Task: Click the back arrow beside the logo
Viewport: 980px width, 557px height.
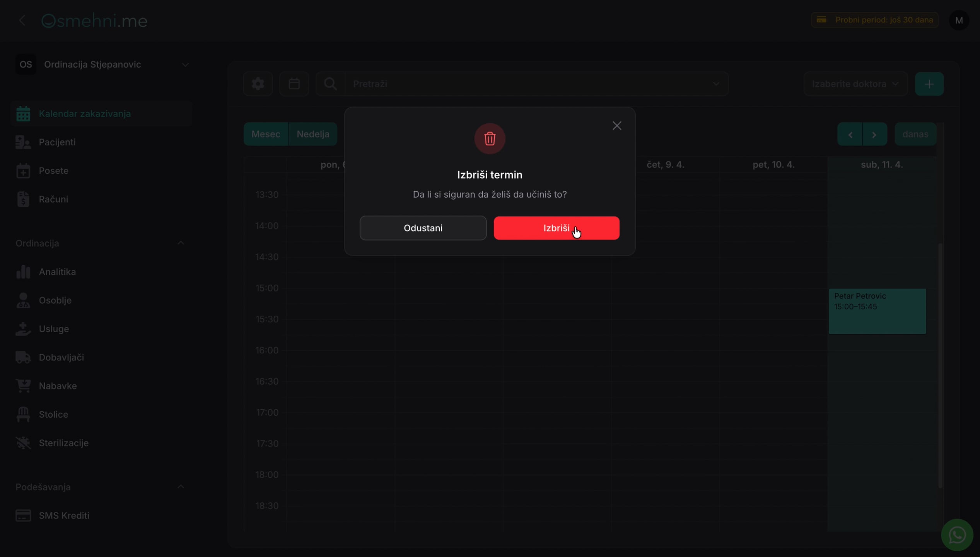Action: click(x=22, y=21)
